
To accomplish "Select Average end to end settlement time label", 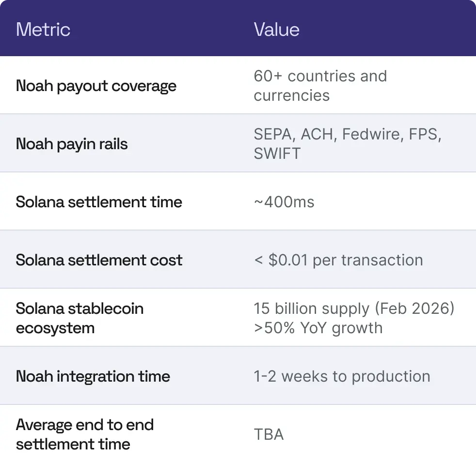I will click(x=85, y=434).
